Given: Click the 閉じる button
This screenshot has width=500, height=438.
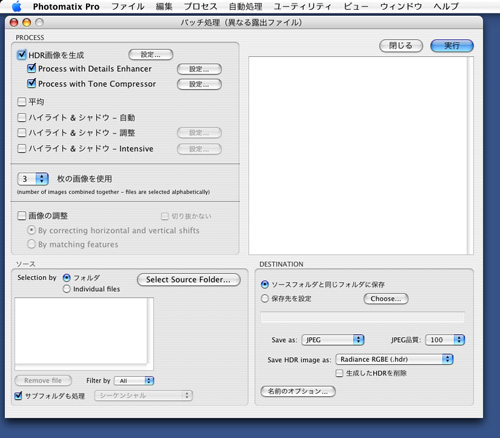Looking at the screenshot, I should (401, 46).
